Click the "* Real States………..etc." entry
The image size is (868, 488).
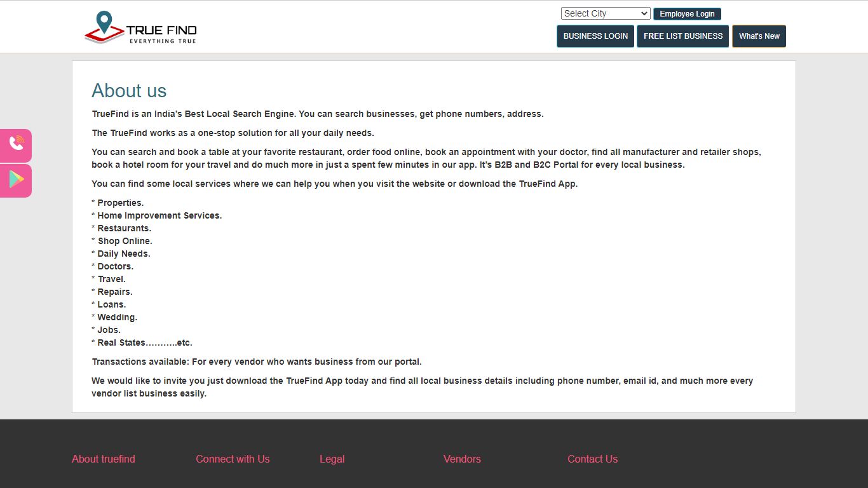[x=142, y=342]
